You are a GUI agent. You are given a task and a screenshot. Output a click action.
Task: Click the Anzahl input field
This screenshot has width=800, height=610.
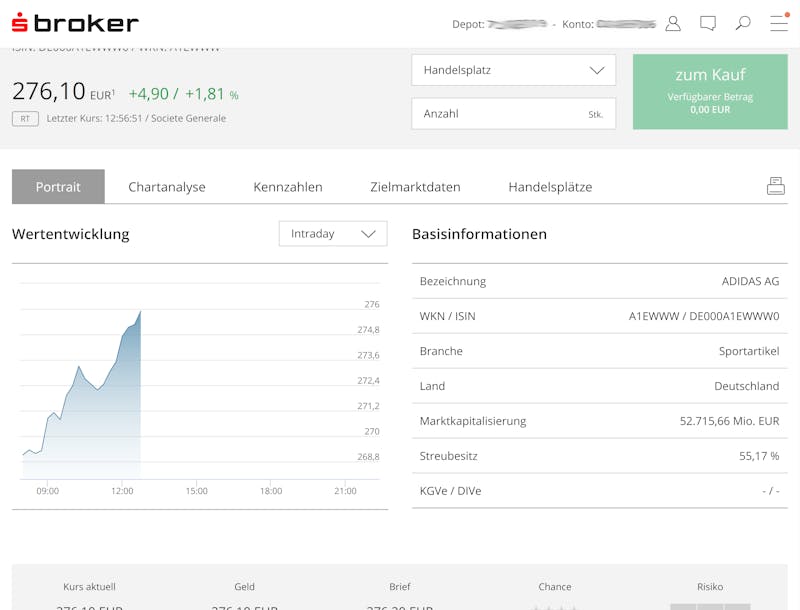tap(513, 114)
